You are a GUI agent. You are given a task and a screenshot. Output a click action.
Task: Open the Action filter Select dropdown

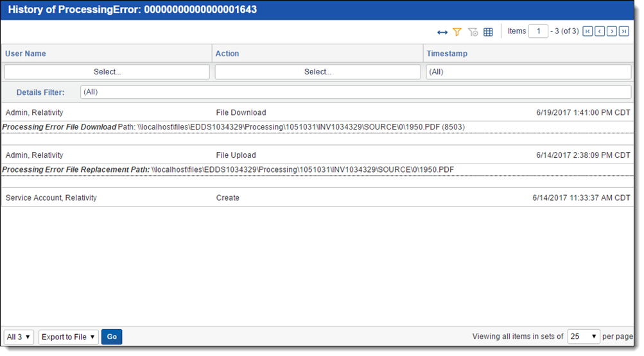(x=318, y=72)
